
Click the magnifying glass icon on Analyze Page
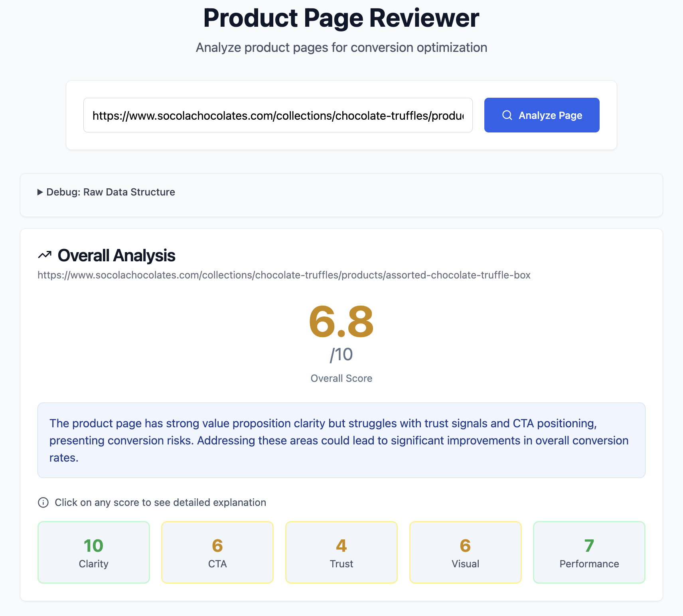point(507,115)
